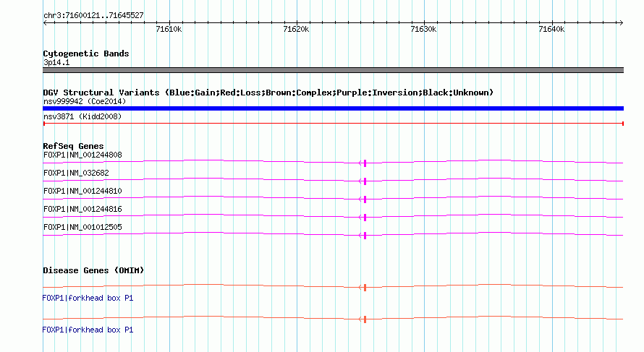Click the 71610k ruler tick label
This screenshot has height=352, width=644.
169,29
